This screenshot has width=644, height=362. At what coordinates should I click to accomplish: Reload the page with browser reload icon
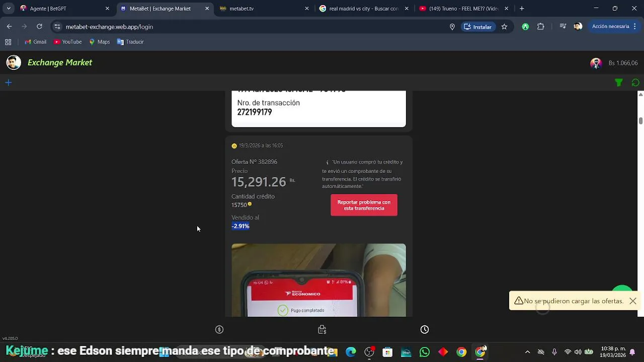(39, 27)
